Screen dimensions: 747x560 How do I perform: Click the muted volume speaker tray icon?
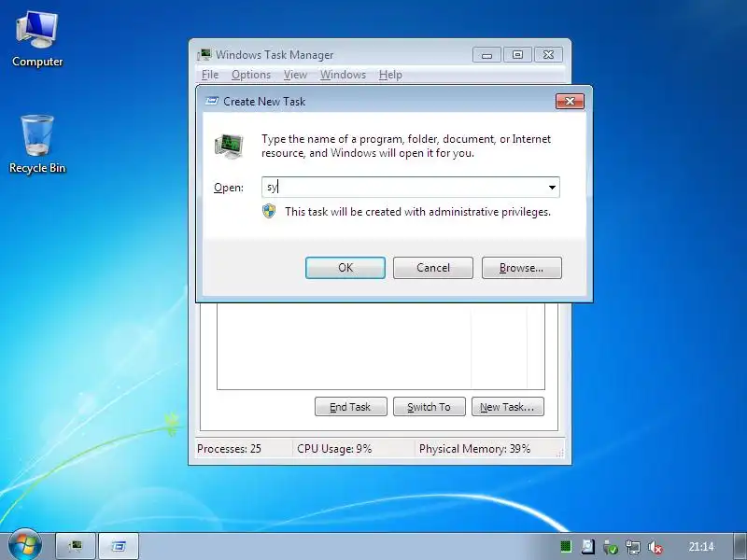pyautogui.click(x=655, y=547)
